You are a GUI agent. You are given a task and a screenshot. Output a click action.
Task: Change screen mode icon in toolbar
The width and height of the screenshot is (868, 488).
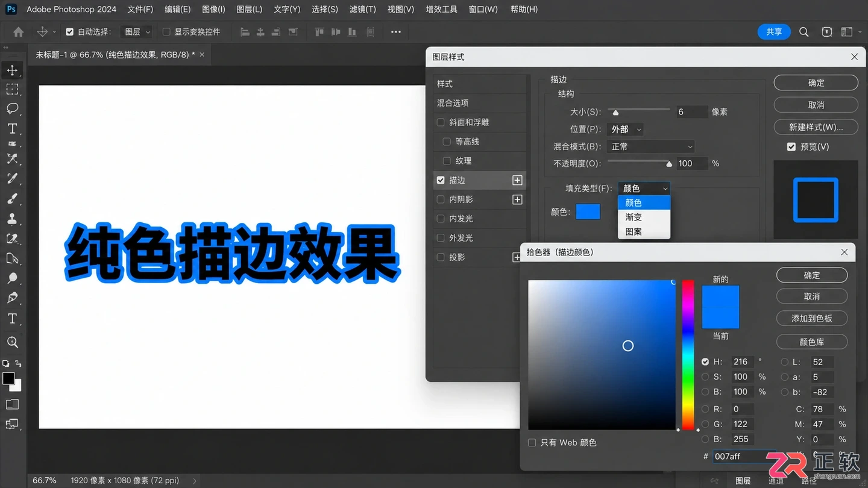coord(12,424)
